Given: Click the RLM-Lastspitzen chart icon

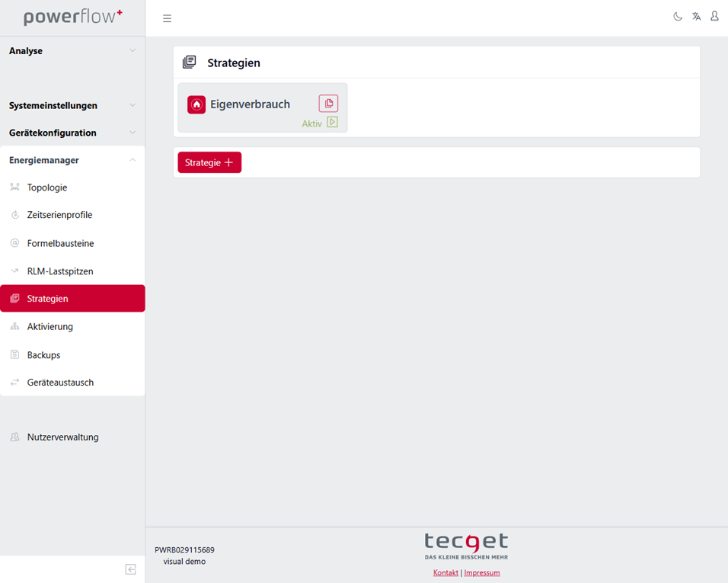Looking at the screenshot, I should (15, 271).
